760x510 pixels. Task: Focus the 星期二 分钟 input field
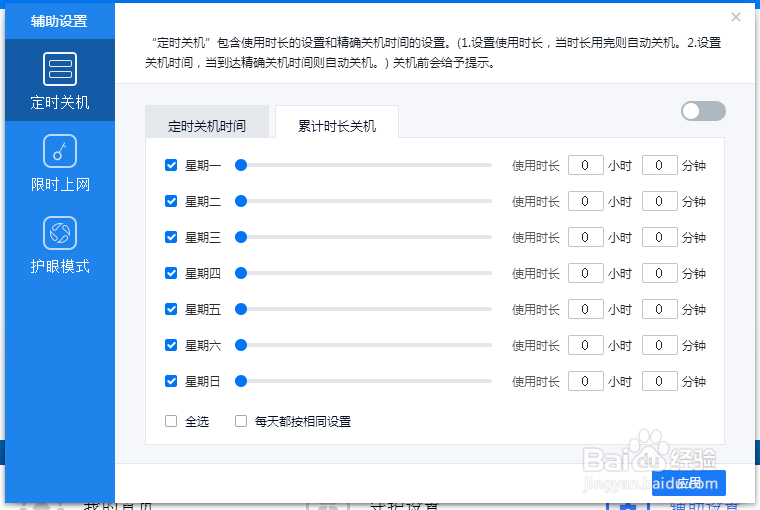(659, 201)
